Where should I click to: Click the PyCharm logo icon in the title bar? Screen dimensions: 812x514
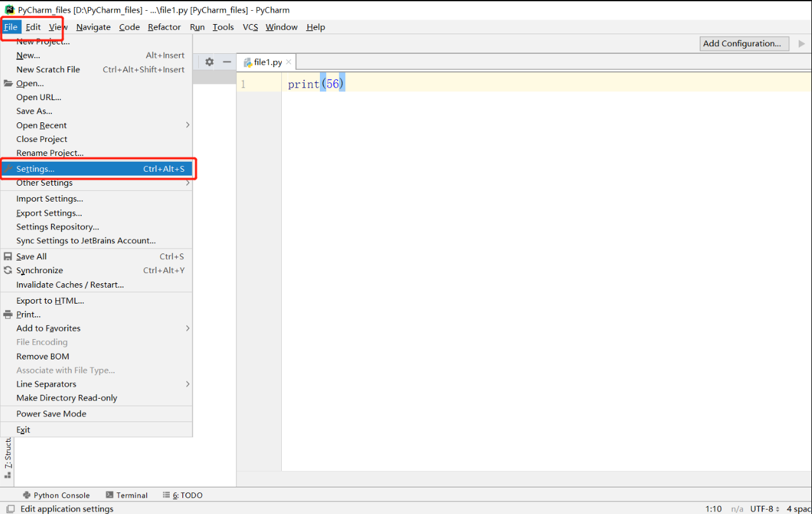point(10,10)
